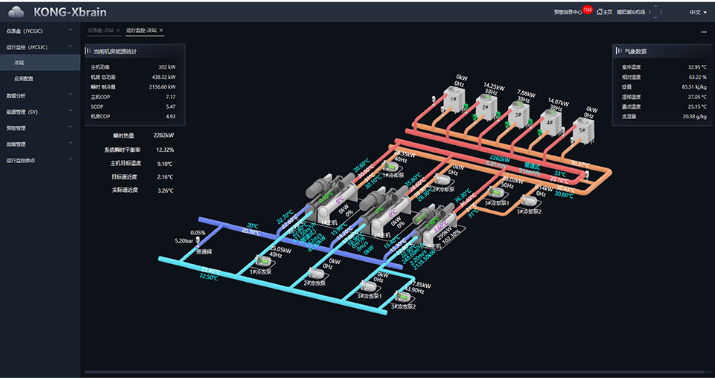This screenshot has height=380, width=715.
Task: Close the second, active monitoring tab
Action: [x=161, y=30]
